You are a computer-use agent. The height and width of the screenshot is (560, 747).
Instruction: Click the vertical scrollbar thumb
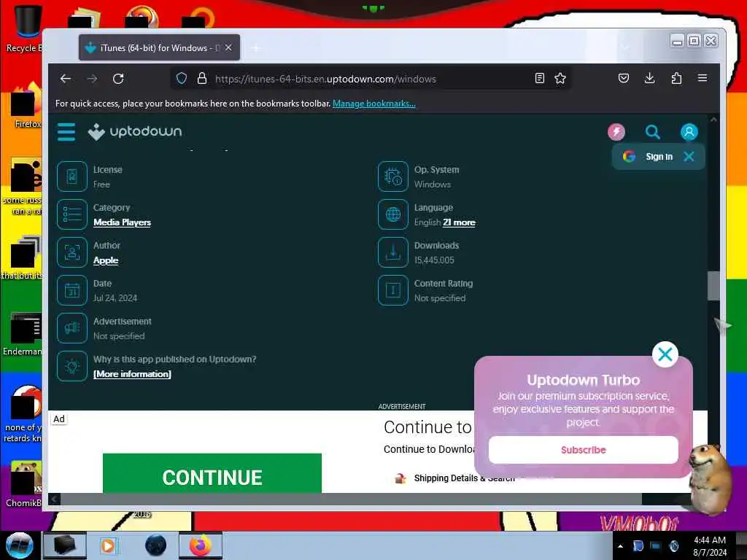(x=713, y=286)
